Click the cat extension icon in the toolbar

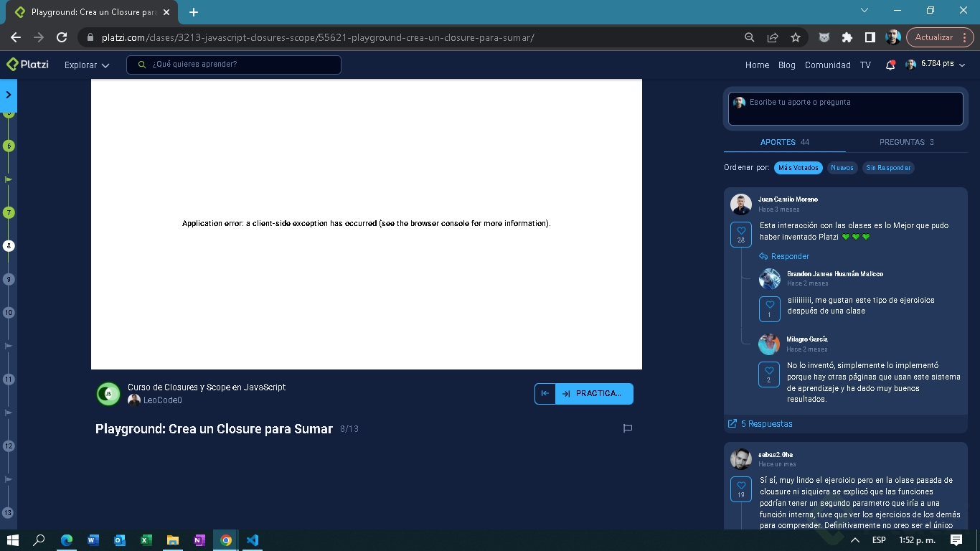(x=824, y=37)
